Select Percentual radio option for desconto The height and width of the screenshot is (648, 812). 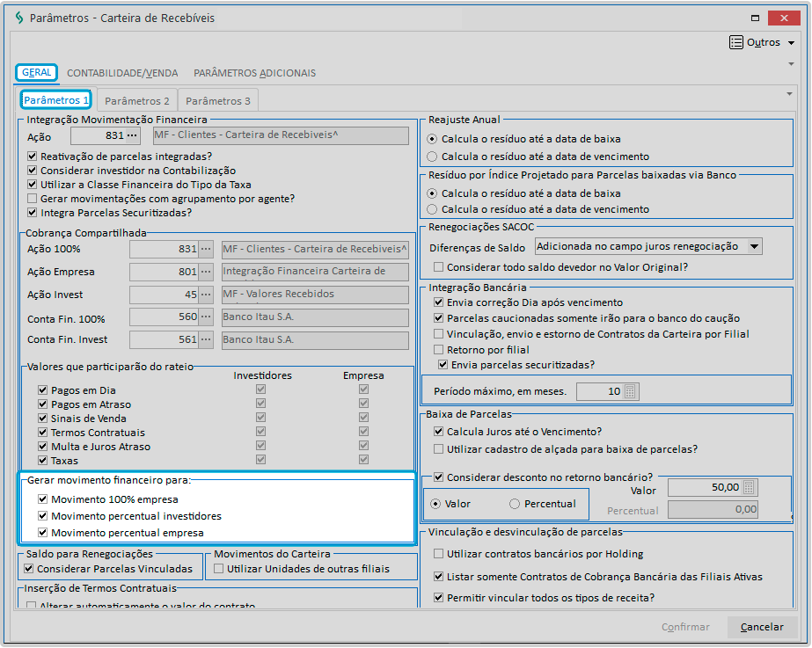[x=516, y=504]
